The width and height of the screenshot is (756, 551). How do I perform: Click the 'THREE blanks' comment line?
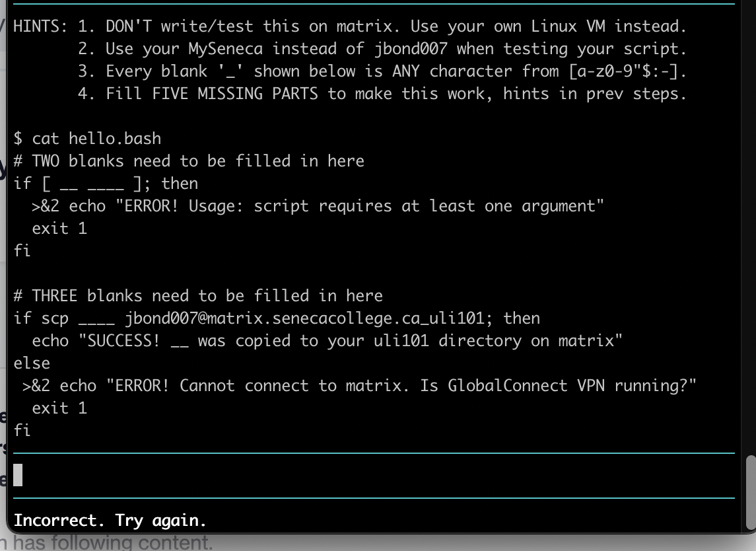[x=198, y=295]
